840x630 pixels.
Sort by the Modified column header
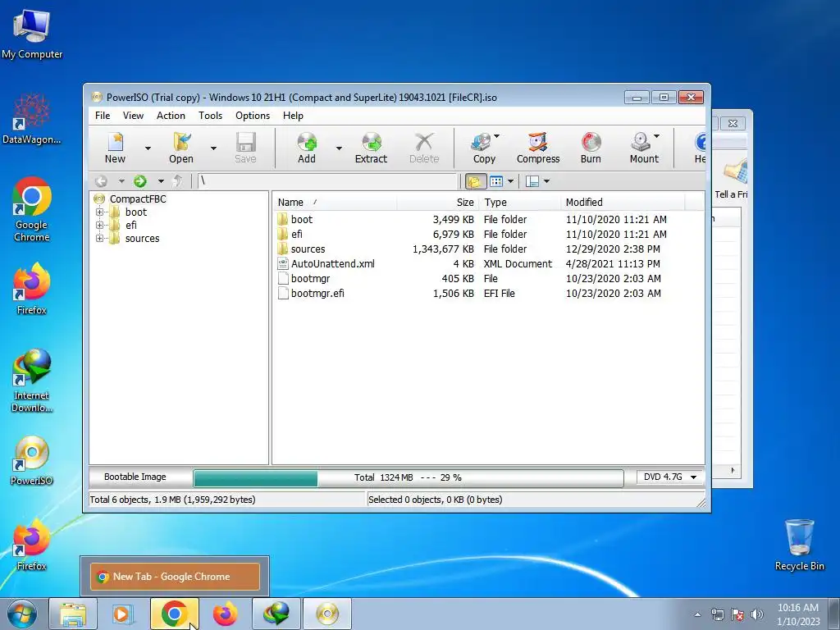click(623, 203)
